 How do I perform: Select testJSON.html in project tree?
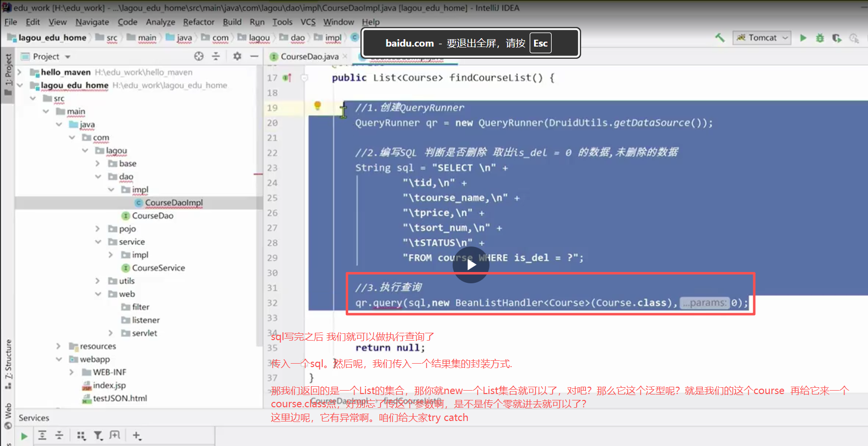[120, 398]
